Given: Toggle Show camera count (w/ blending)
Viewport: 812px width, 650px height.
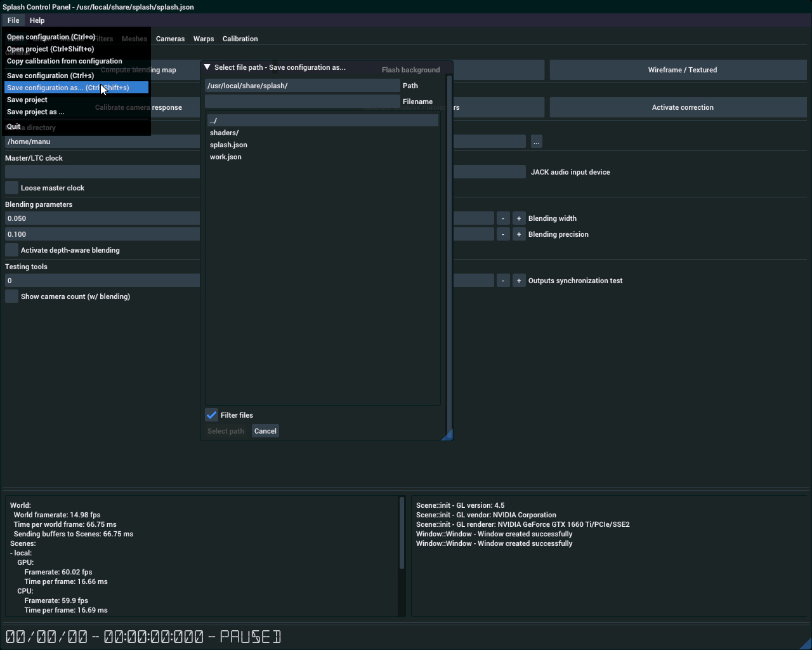Looking at the screenshot, I should tap(11, 296).
